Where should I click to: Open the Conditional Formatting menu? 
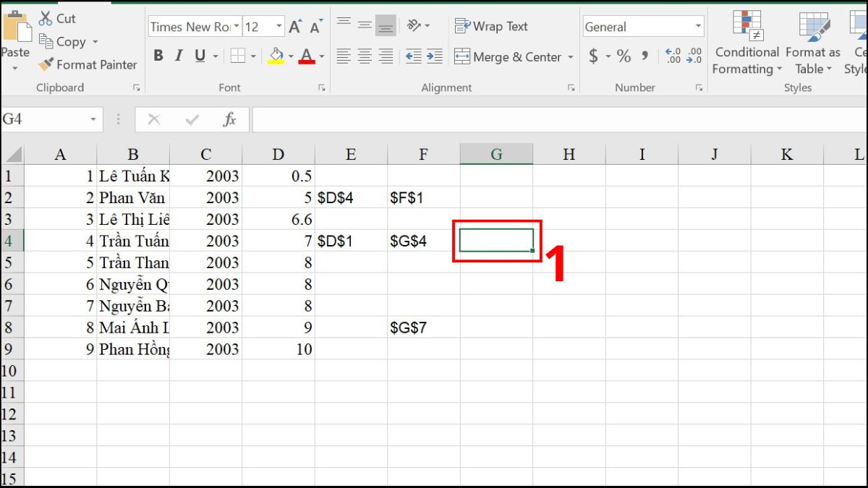point(746,43)
